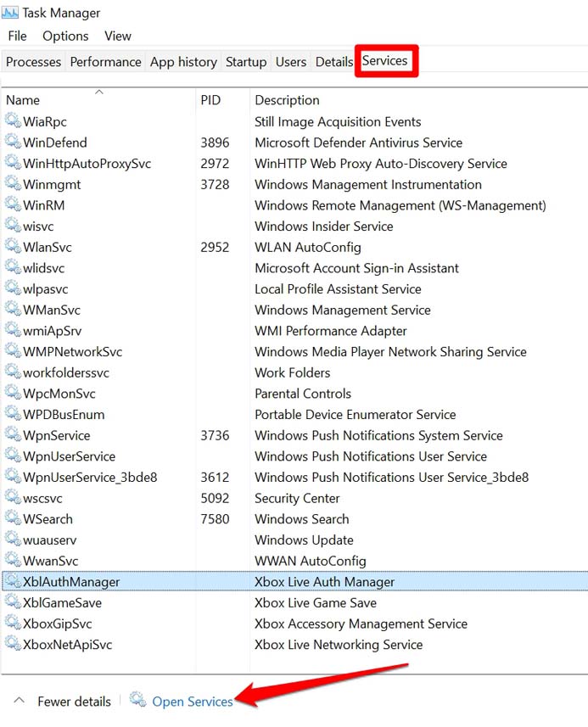Click the gears icon beside Open Services

click(137, 700)
